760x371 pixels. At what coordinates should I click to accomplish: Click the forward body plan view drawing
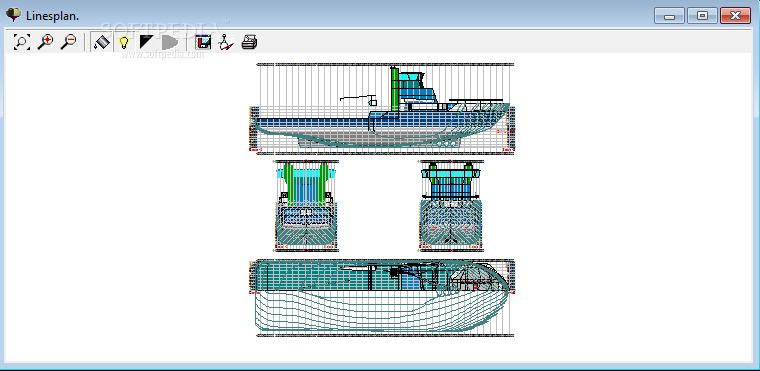coord(451,206)
